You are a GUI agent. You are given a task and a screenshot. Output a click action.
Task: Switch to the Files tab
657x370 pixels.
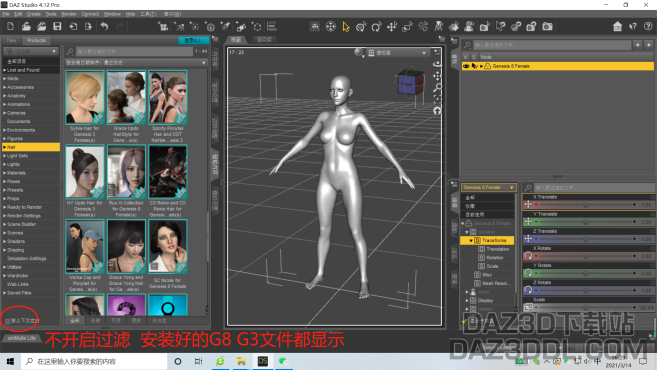(x=11, y=41)
